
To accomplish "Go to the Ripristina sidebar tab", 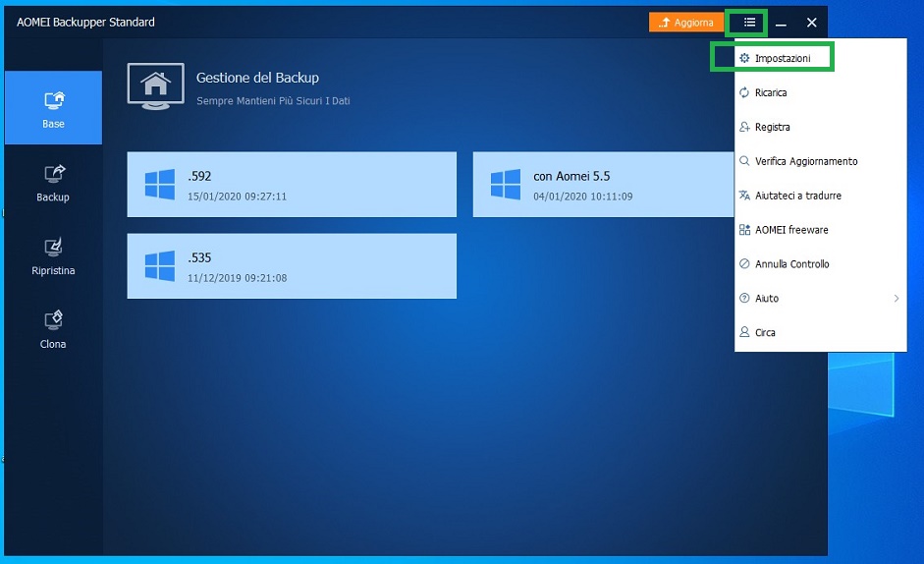I will click(53, 254).
